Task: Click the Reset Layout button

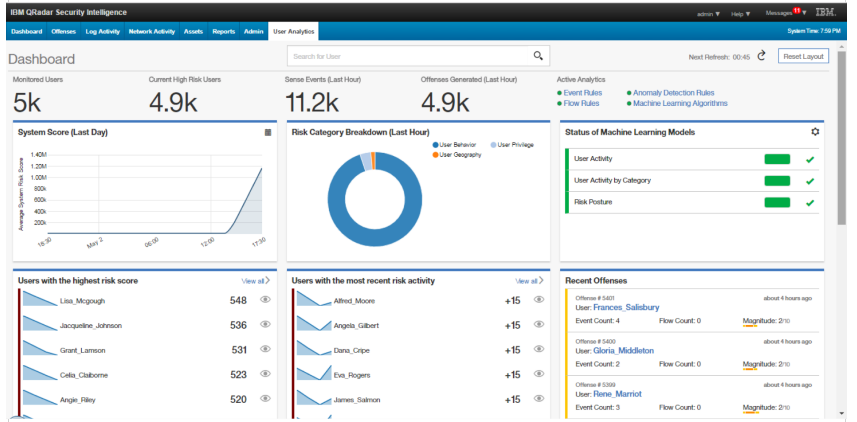Action: coord(803,56)
